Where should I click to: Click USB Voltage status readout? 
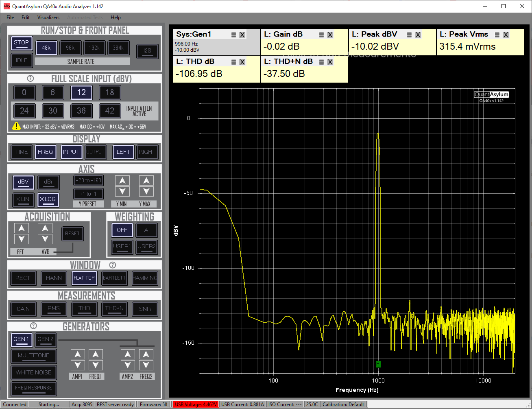(x=196, y=404)
